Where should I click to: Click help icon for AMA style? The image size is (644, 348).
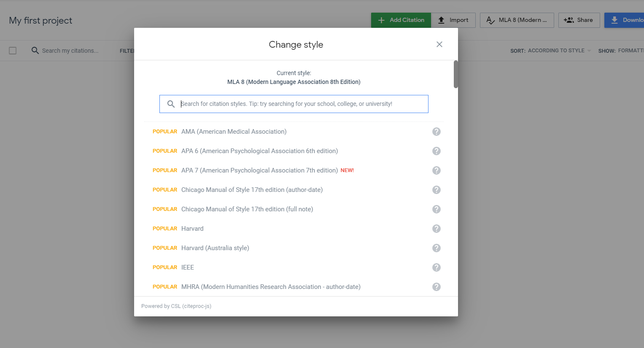pyautogui.click(x=437, y=132)
